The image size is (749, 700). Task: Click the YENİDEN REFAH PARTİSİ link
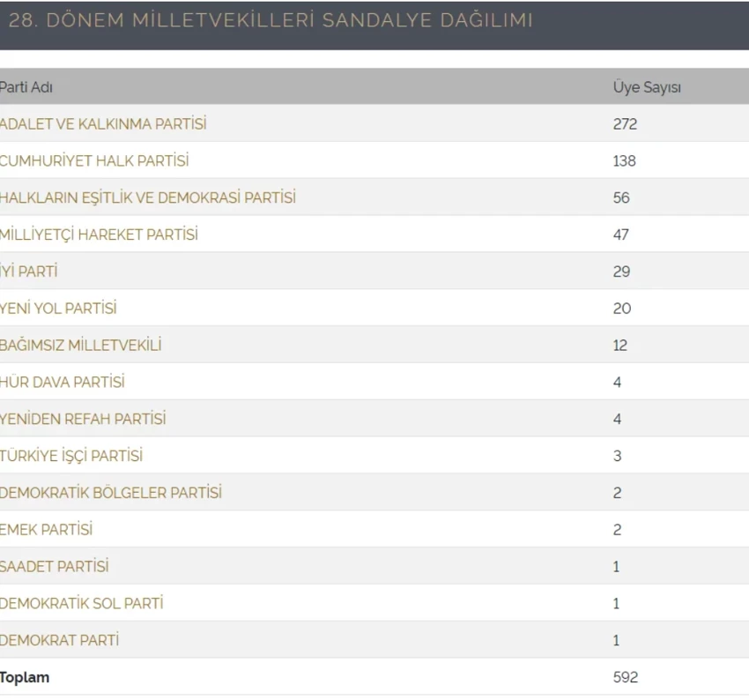[x=83, y=420]
